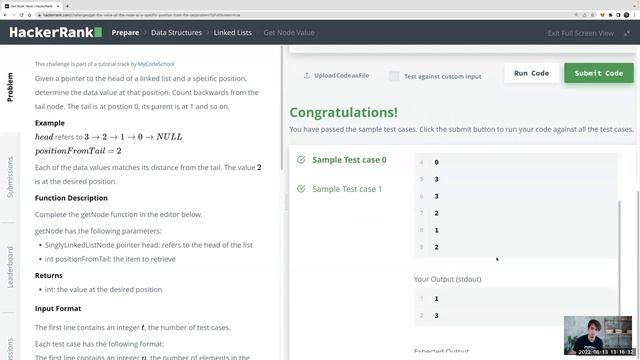
Task: Select Sample Test case 0
Action: [349, 160]
